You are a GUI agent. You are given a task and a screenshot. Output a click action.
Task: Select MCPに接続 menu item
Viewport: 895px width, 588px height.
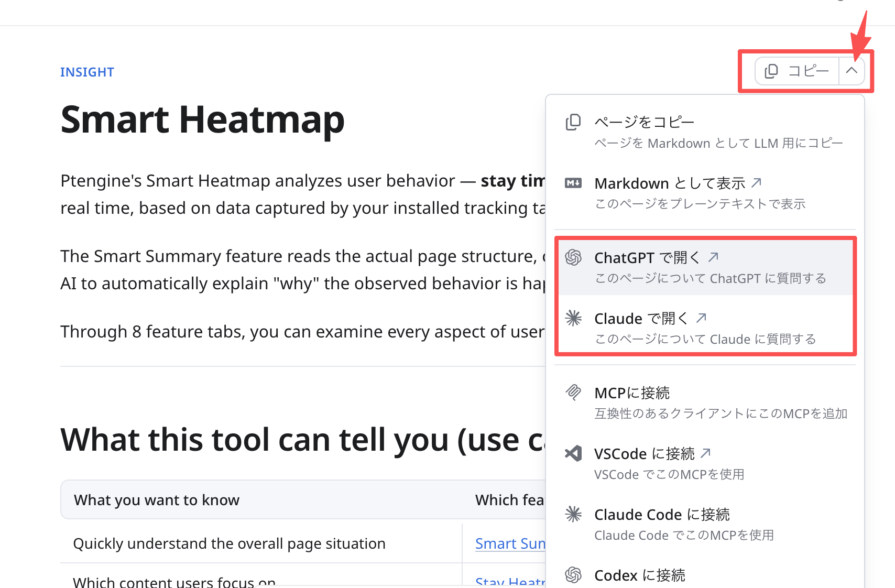705,402
